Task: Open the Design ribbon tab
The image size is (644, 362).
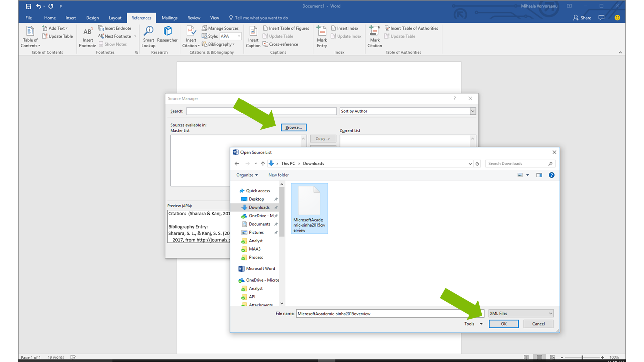Action: coord(92,18)
